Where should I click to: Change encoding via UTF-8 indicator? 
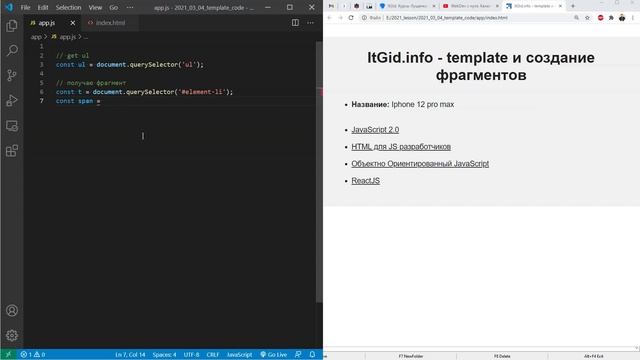[x=191, y=355]
